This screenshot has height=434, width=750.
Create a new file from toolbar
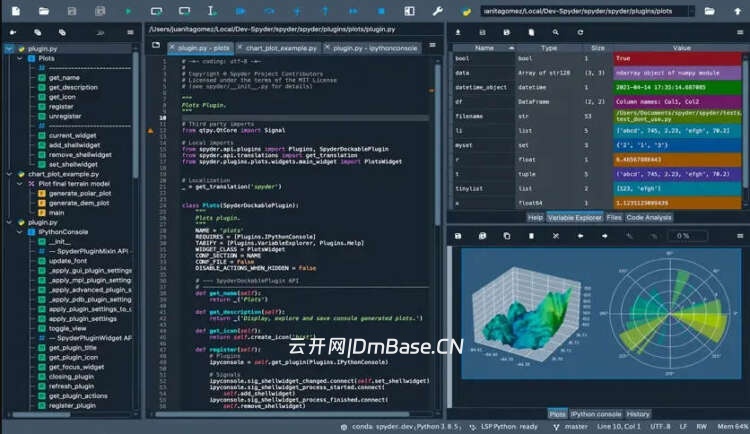pos(16,11)
